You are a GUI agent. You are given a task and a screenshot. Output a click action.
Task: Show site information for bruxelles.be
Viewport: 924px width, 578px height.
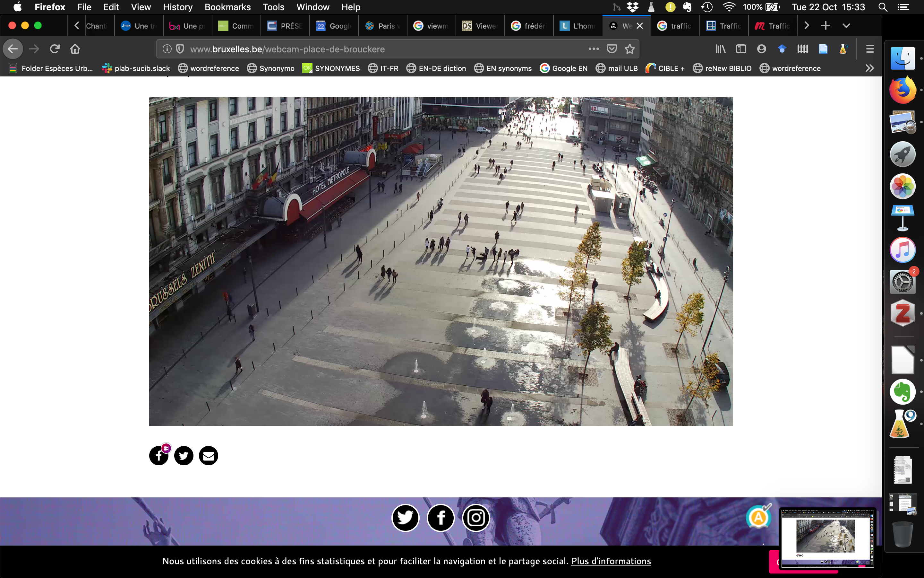pos(167,49)
